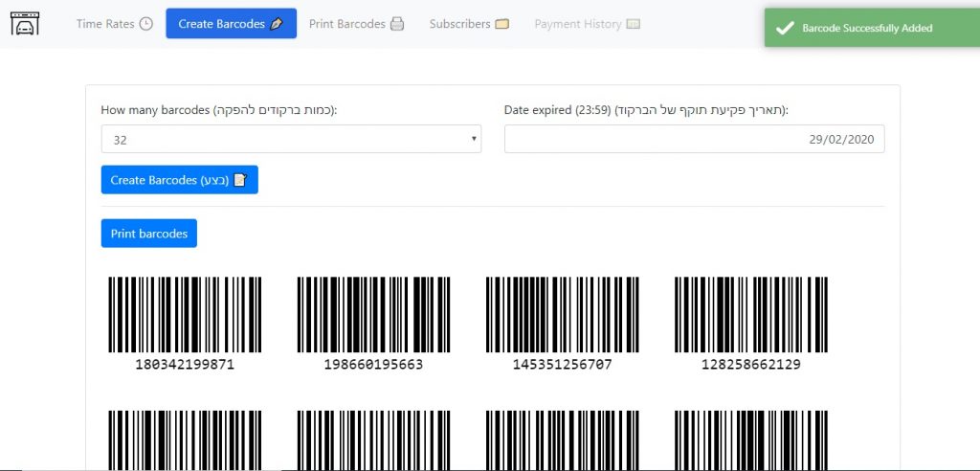The height and width of the screenshot is (471, 980).
Task: Click the folder icon next to Subscribers
Action: click(502, 24)
